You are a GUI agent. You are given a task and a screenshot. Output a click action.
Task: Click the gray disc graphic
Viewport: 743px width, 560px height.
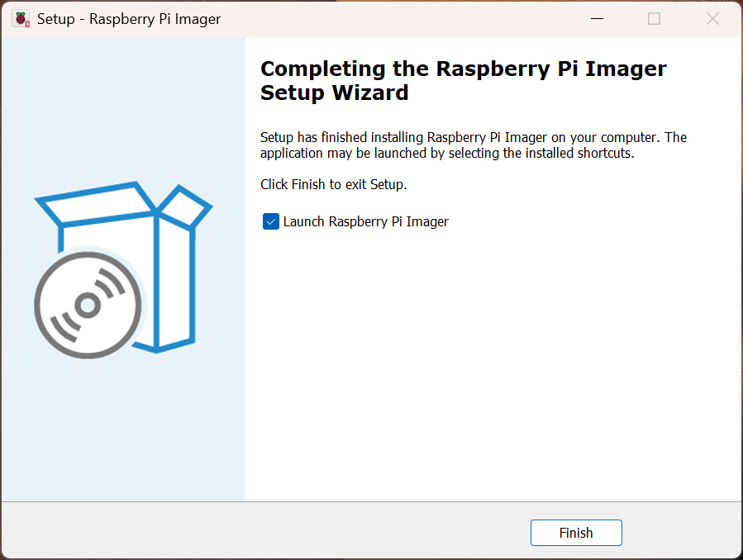click(88, 306)
